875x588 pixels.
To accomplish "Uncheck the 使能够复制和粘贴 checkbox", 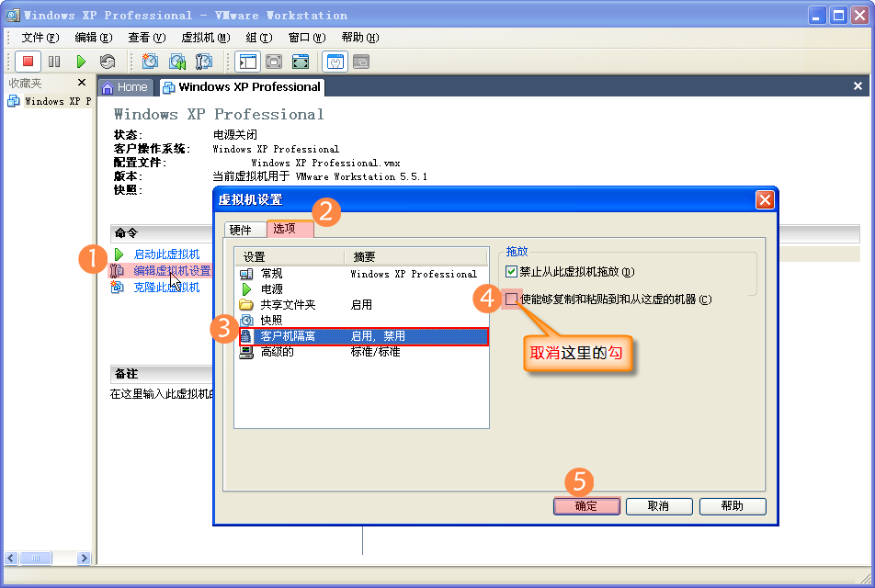I will pos(512,299).
